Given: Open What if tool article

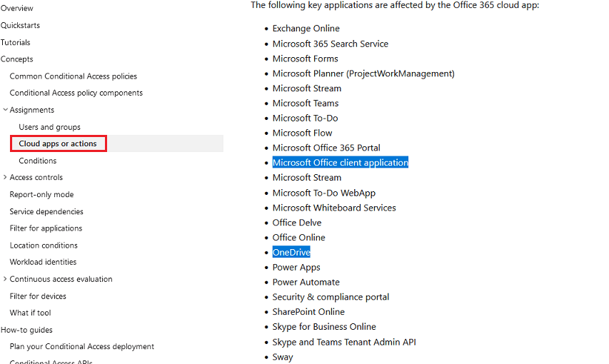Looking at the screenshot, I should (30, 313).
